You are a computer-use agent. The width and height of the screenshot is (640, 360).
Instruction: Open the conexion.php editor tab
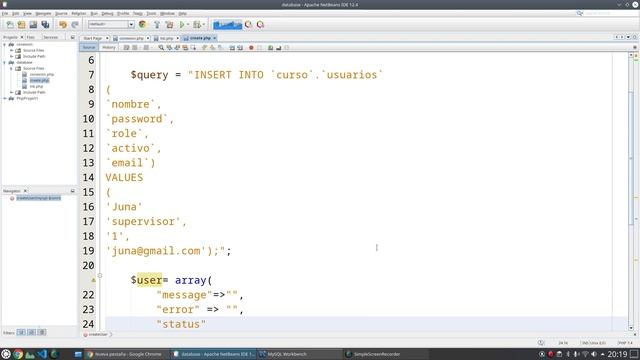click(131, 38)
